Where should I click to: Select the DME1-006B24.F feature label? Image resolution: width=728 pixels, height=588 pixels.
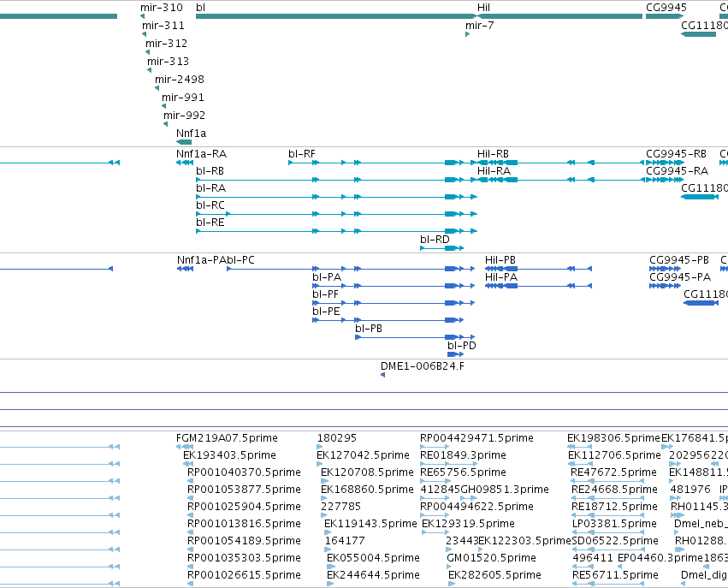pos(423,366)
